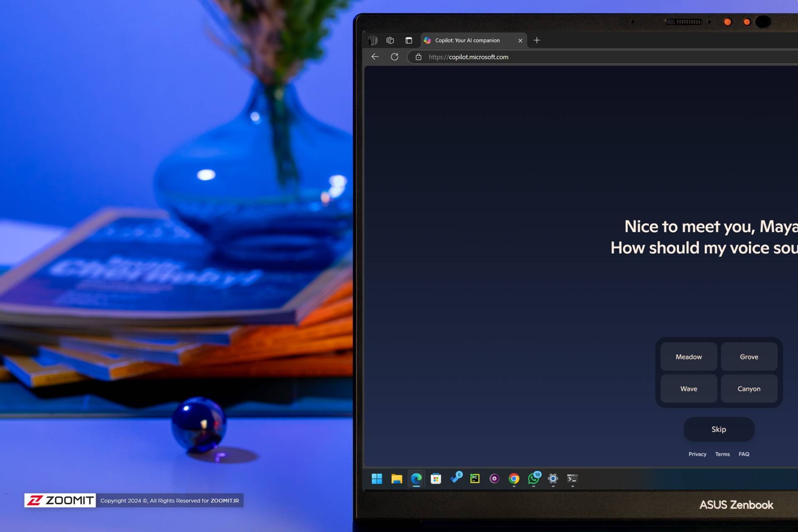Viewport: 798px width, 532px height.
Task: Navigate back in browser
Action: [x=374, y=57]
